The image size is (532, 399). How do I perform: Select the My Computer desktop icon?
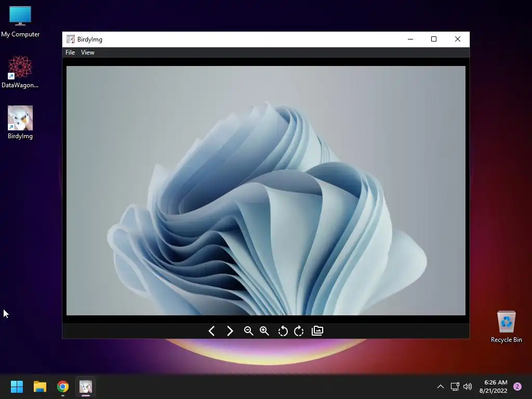pos(20,22)
